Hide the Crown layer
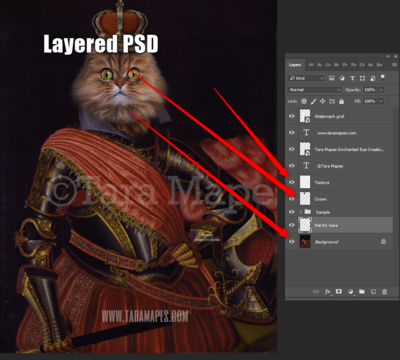The image size is (400, 360). pos(292,199)
